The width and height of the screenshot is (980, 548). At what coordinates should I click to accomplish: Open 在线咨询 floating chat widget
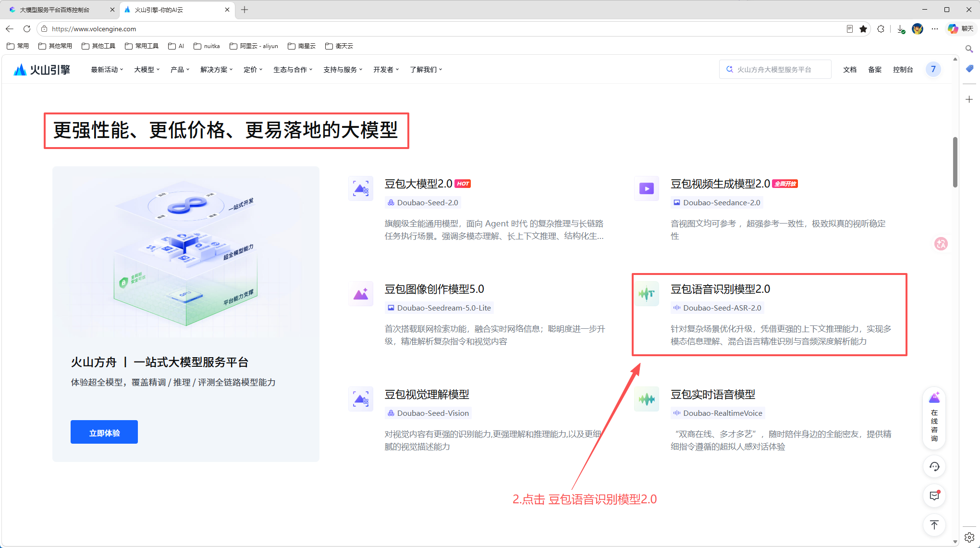934,418
